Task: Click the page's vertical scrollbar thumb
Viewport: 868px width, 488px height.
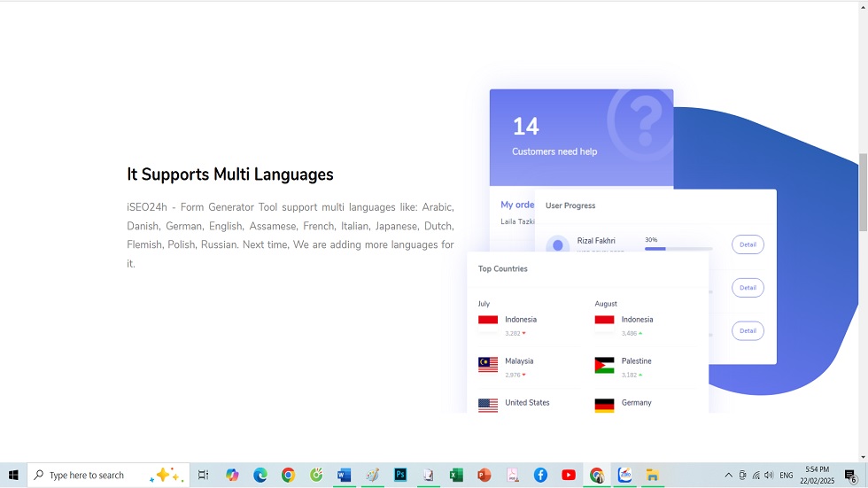Action: coord(863,190)
